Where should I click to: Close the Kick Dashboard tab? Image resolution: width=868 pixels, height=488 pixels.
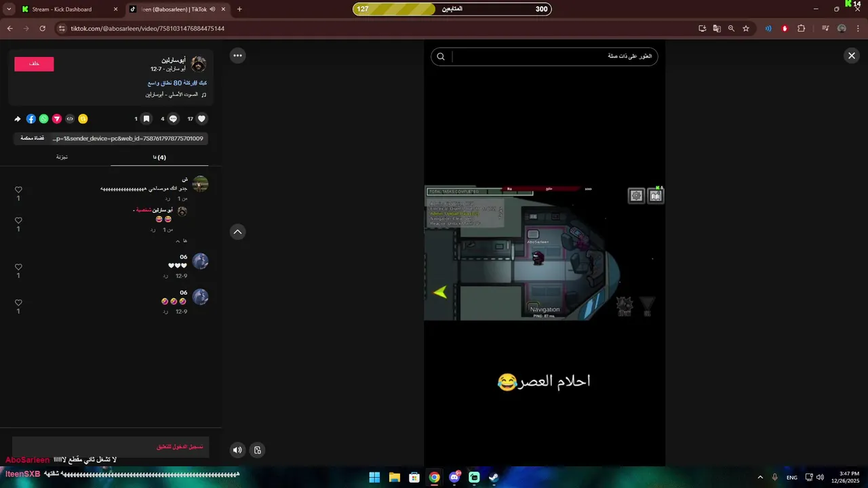[x=115, y=9]
